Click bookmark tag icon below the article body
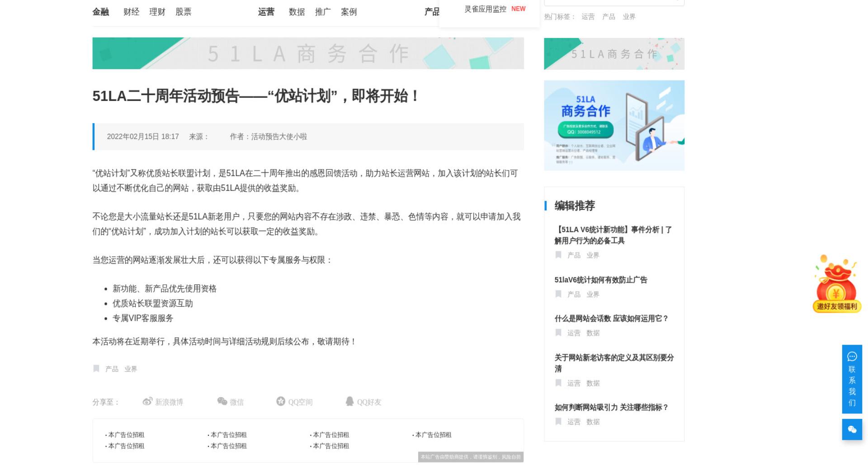868x475 pixels. 96,369
